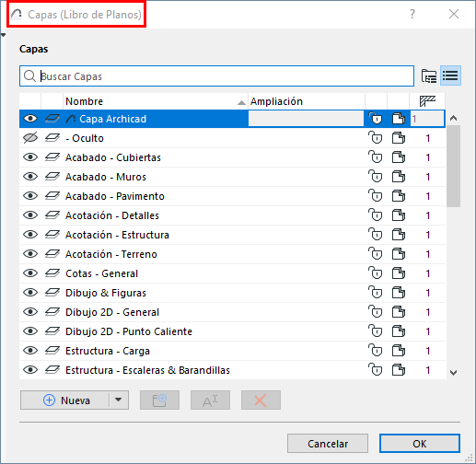This screenshot has width=476, height=464.
Task: Toggle lock icon on Acabado - Muros layer
Action: (x=376, y=177)
